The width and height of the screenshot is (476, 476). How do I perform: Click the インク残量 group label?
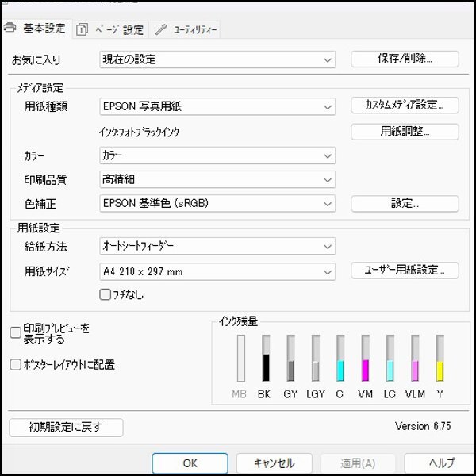pyautogui.click(x=238, y=321)
